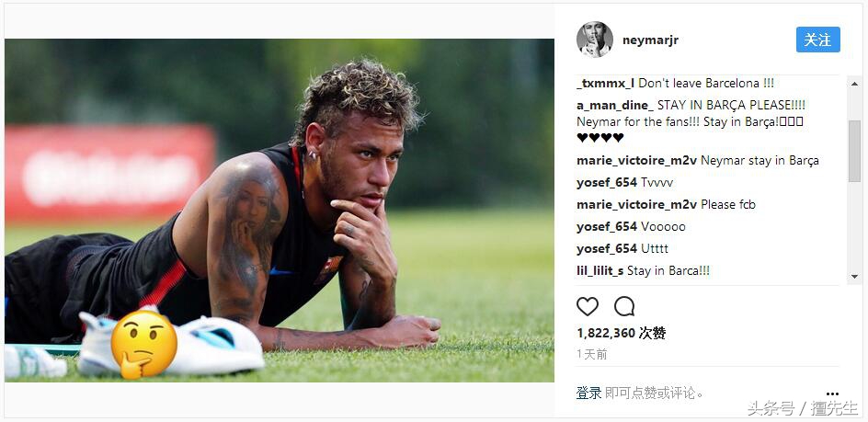Open the three-dots more options menu
The image size is (868, 422).
(832, 393)
